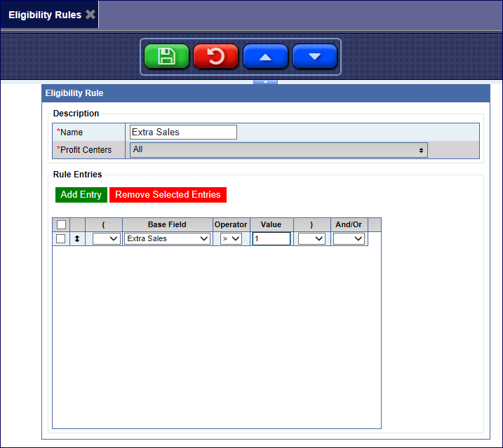Click the Add Entry button
Screen dimensions: 503x448
coord(81,195)
